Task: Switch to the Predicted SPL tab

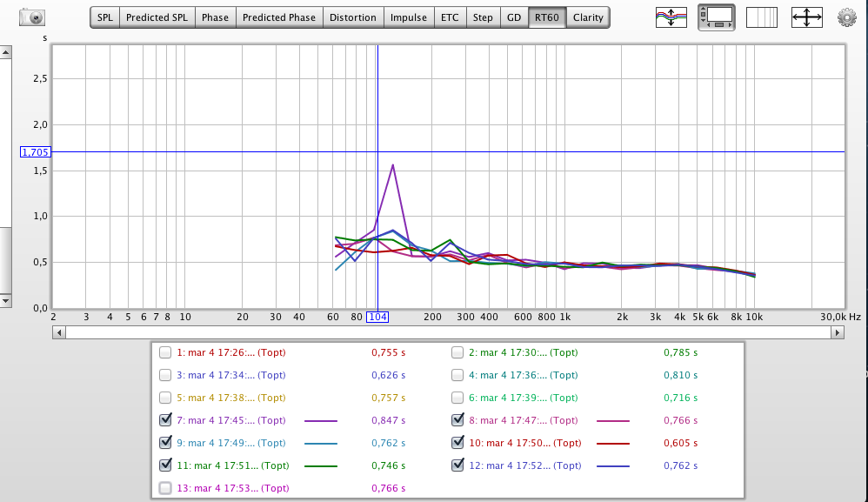Action: tap(157, 17)
